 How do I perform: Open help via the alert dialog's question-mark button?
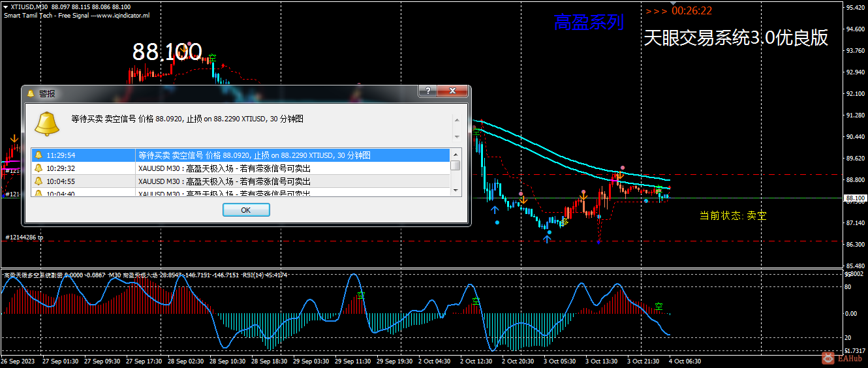click(427, 91)
